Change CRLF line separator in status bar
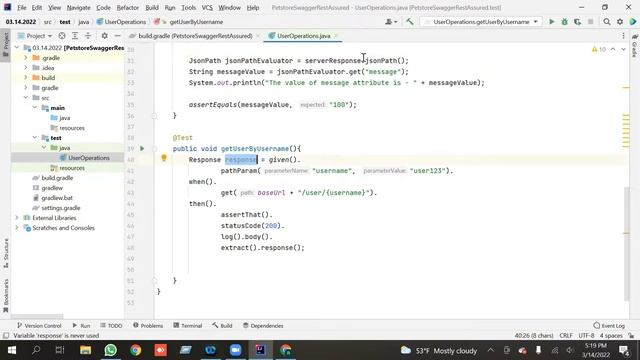 point(566,336)
